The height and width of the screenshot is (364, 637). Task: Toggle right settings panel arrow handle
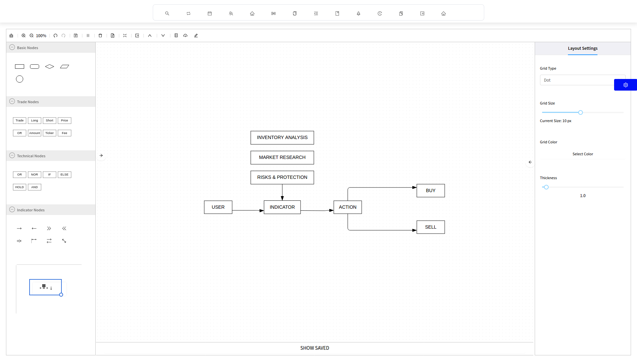point(530,162)
